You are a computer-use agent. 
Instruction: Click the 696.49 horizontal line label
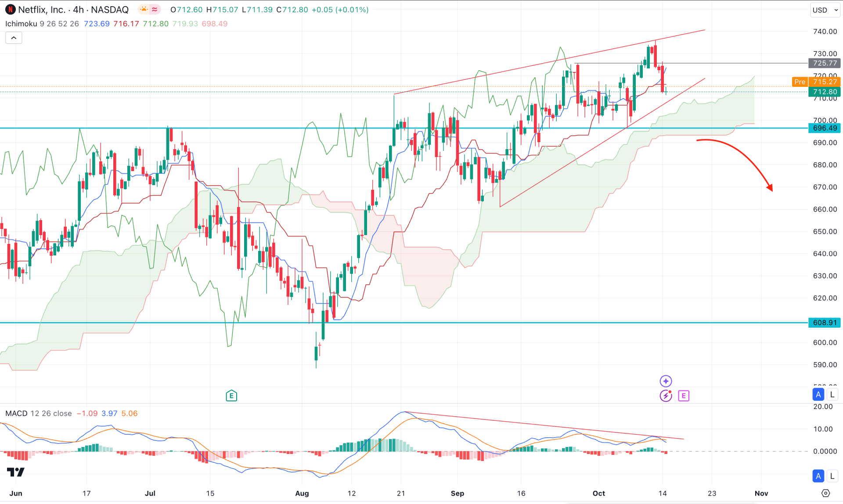tap(825, 128)
